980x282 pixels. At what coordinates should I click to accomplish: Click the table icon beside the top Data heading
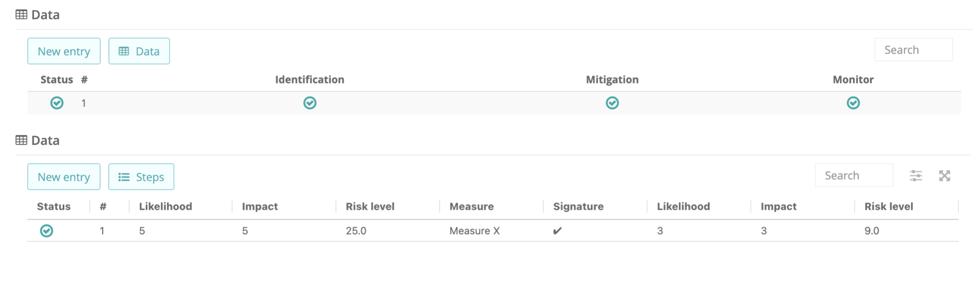point(21,15)
